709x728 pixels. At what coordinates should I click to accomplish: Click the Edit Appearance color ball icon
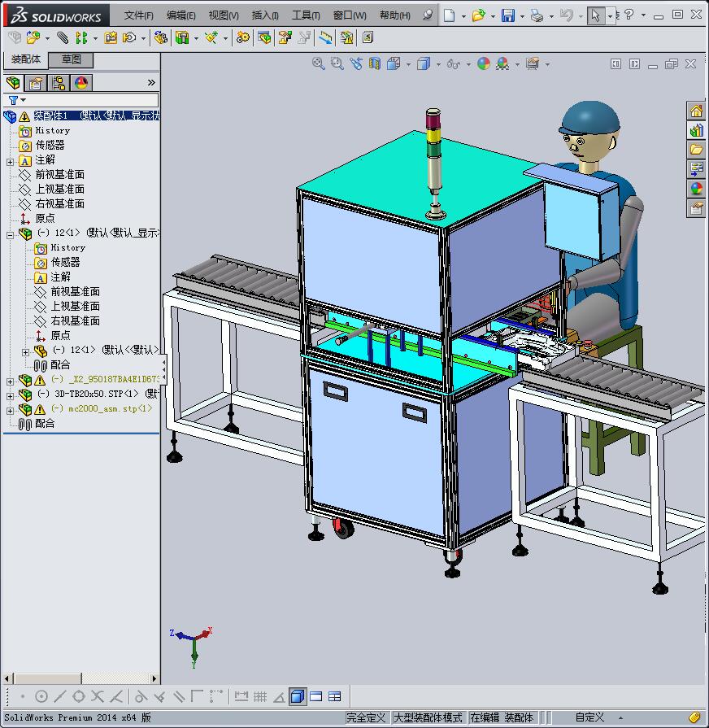pos(484,63)
